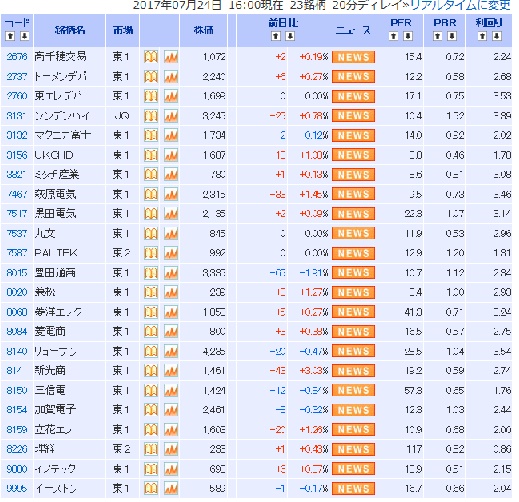Sort code column descending arrow
Screen dimensions: 519x502
(x=25, y=36)
